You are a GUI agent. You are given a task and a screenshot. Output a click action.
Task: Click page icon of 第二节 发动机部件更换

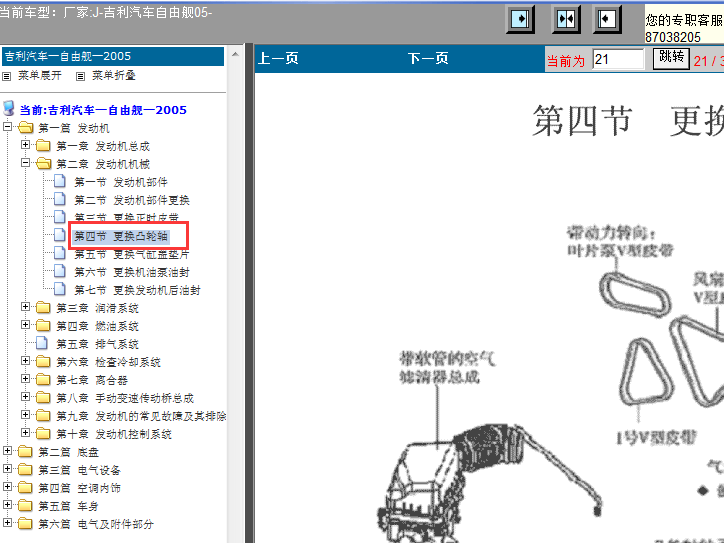coord(60,199)
